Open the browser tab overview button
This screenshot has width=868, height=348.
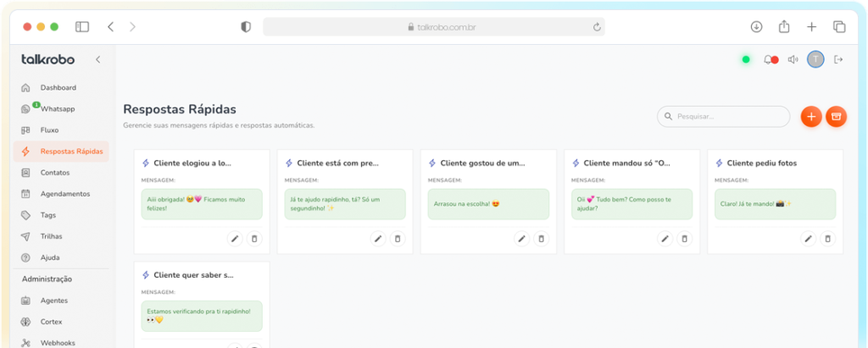[839, 27]
